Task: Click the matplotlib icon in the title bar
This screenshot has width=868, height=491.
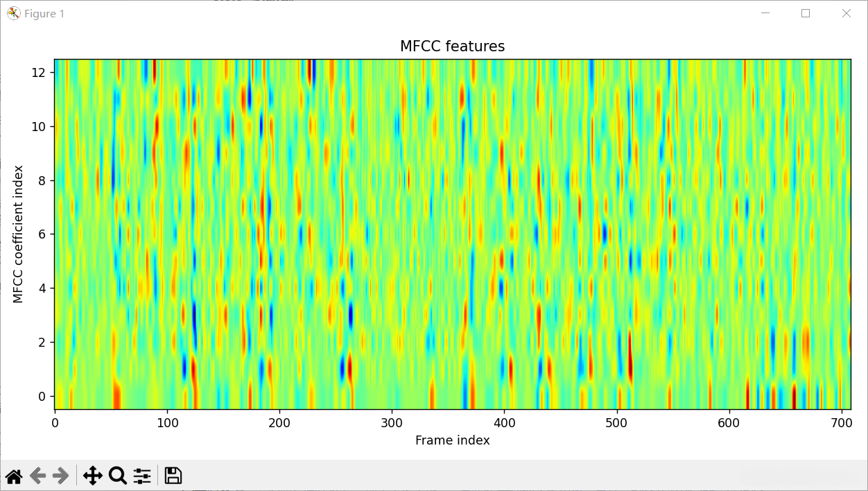Action: click(x=13, y=13)
